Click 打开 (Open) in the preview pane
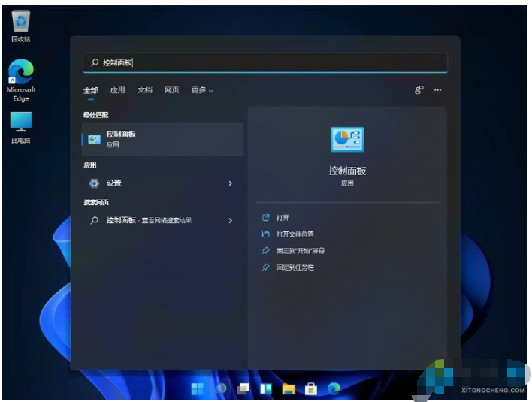Viewport: 532px width, 402px height. tap(283, 218)
